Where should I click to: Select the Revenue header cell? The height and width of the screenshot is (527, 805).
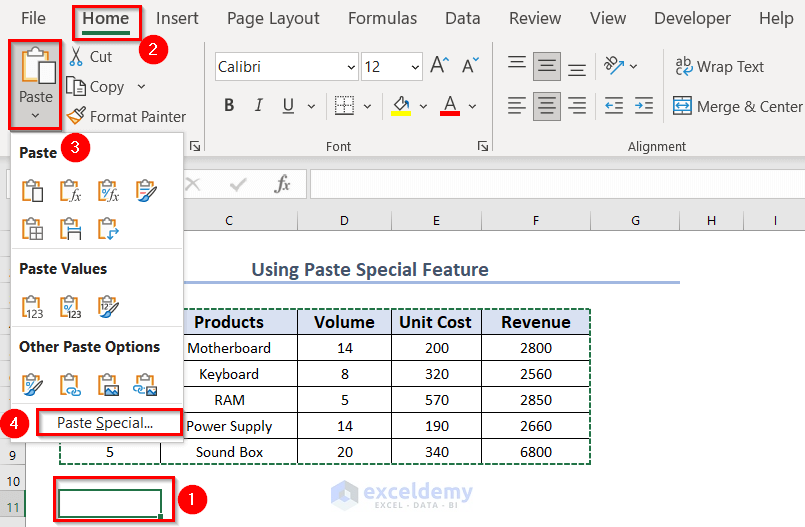pyautogui.click(x=535, y=322)
